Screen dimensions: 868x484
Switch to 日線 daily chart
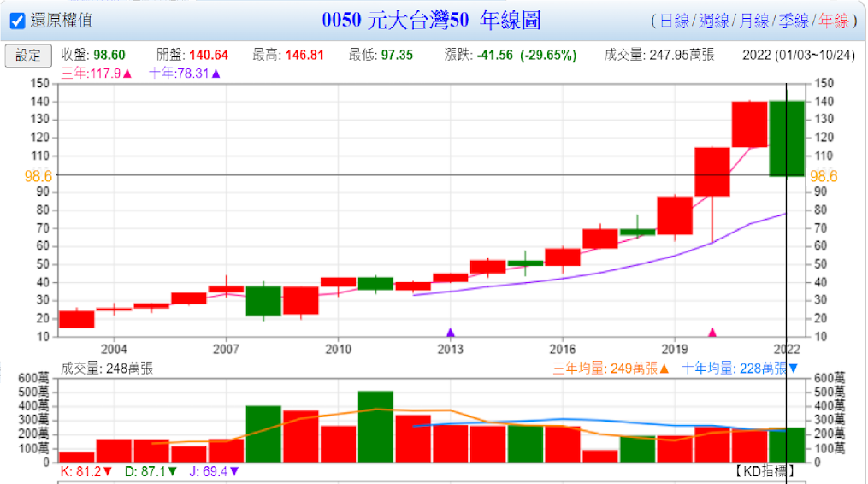(x=674, y=21)
